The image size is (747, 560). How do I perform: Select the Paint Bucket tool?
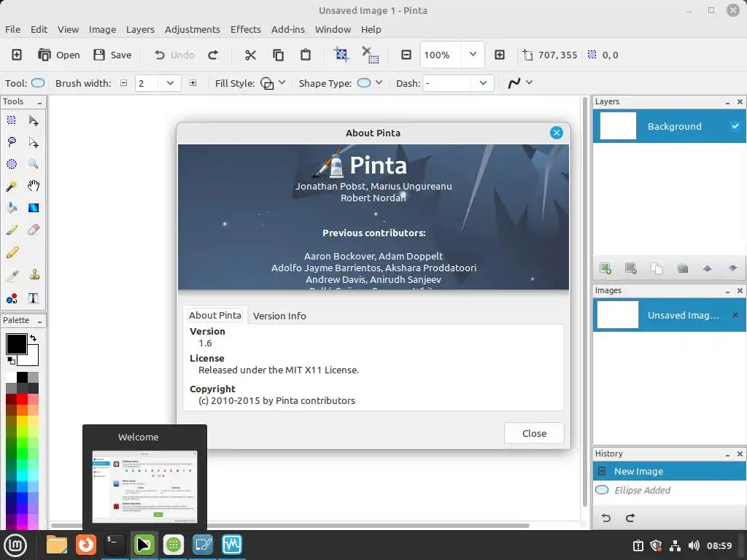click(x=12, y=208)
